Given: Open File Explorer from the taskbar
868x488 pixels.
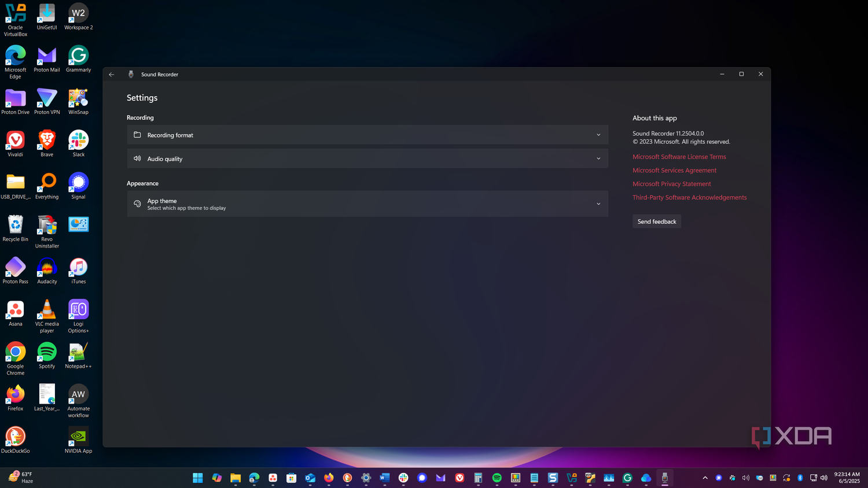Looking at the screenshot, I should [x=236, y=478].
